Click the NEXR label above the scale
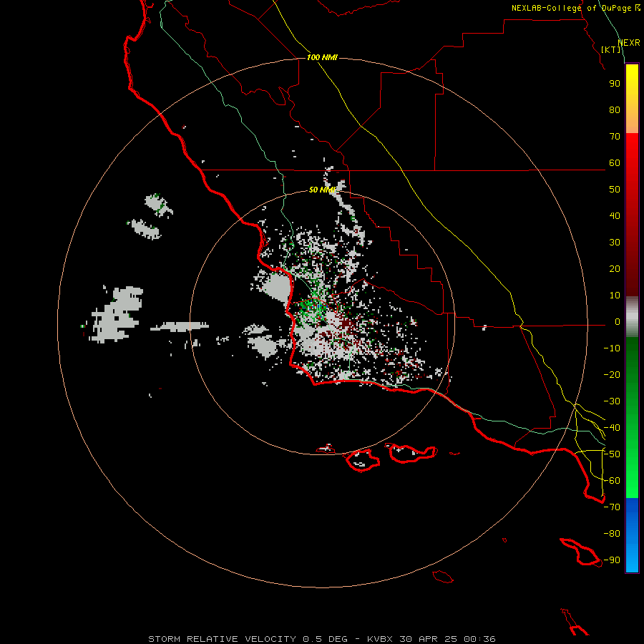 [629, 43]
